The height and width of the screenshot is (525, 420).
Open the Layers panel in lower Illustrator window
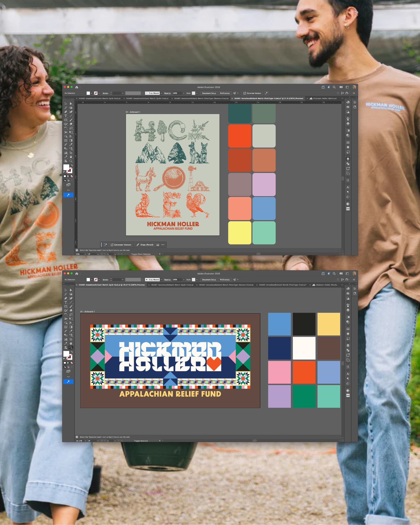pos(348,345)
